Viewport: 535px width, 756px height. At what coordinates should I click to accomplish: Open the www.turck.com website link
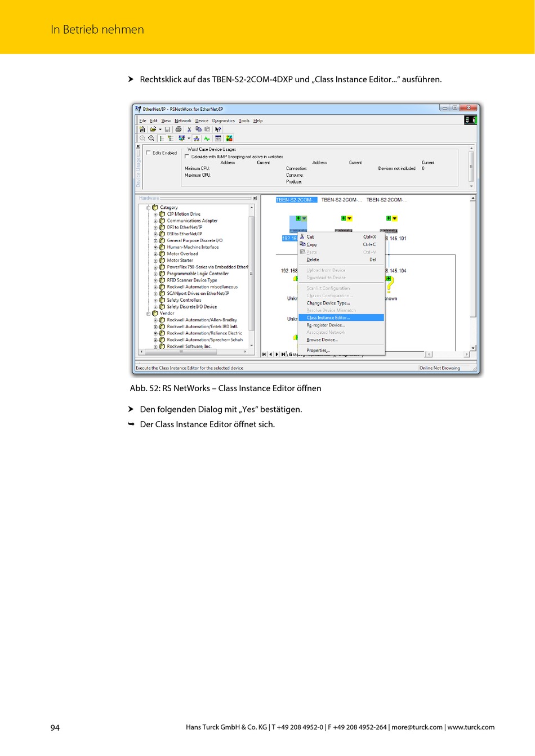click(x=471, y=727)
